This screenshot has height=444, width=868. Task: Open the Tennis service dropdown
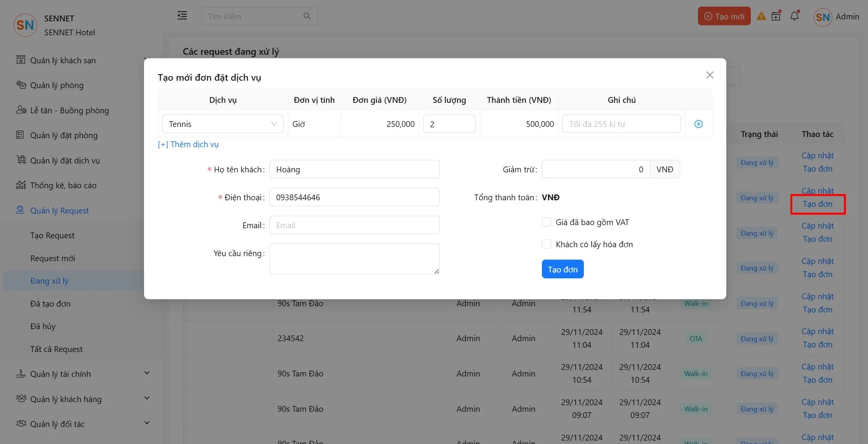223,124
